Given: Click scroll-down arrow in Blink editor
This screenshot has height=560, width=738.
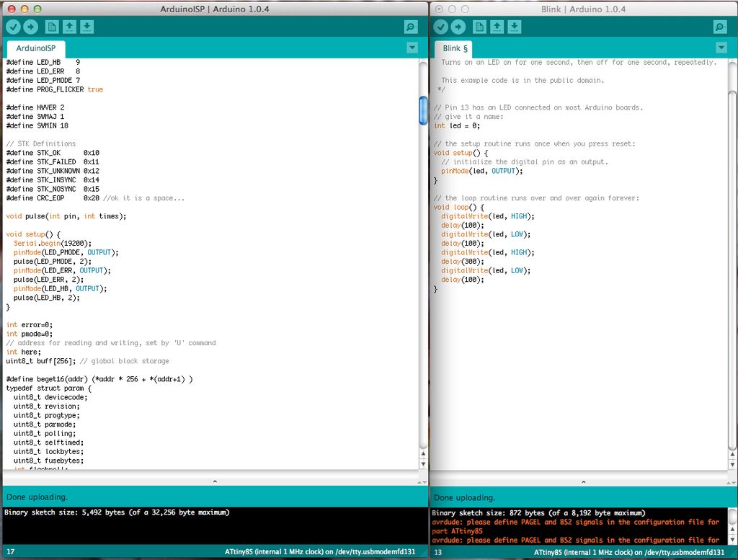Looking at the screenshot, I should click(x=732, y=464).
